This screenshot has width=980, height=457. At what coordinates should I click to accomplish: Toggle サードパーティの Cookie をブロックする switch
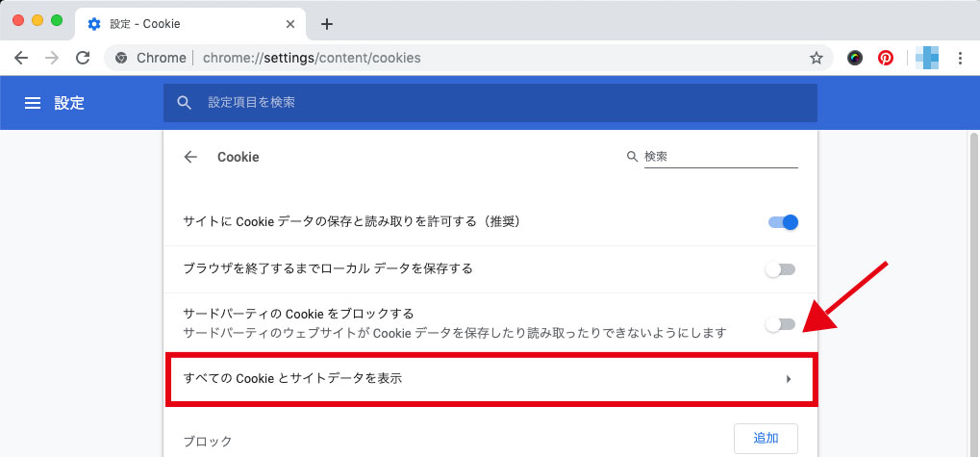click(x=781, y=324)
